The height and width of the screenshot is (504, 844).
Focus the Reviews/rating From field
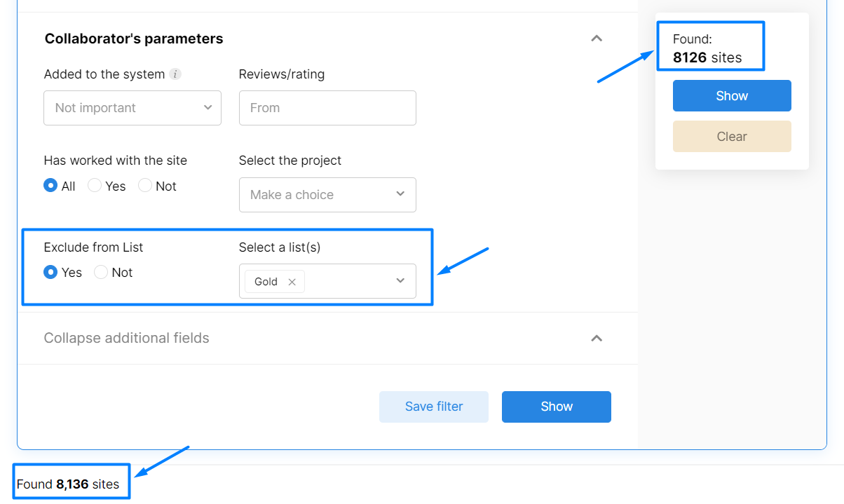pyautogui.click(x=327, y=108)
